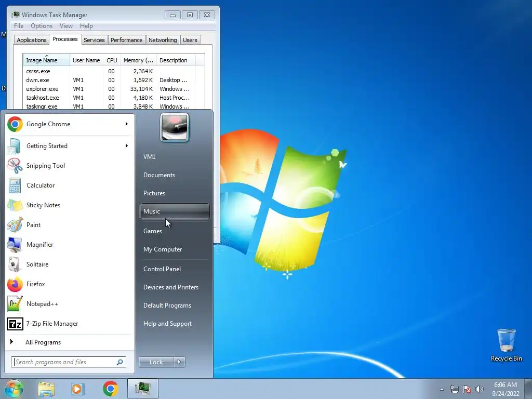The height and width of the screenshot is (399, 532).
Task: Open the Snipping Tool
Action: point(70,166)
